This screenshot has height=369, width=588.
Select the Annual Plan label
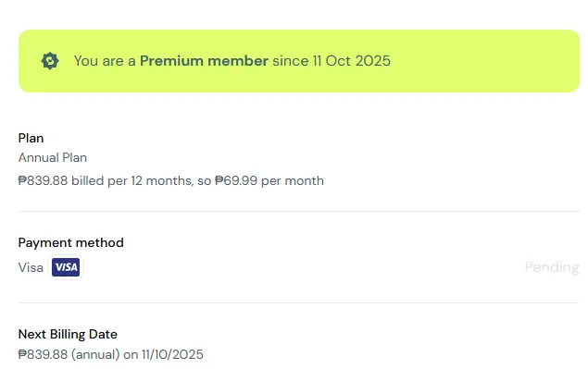[53, 158]
